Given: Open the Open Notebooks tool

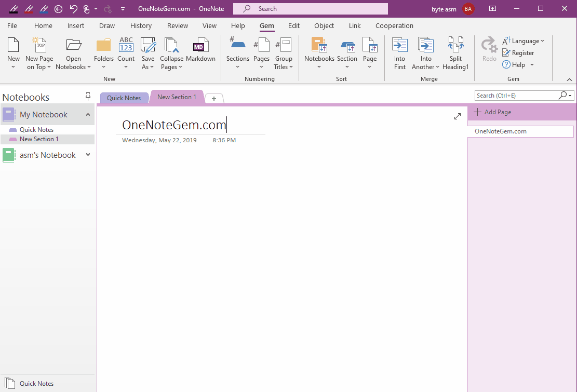Looking at the screenshot, I should [x=73, y=53].
